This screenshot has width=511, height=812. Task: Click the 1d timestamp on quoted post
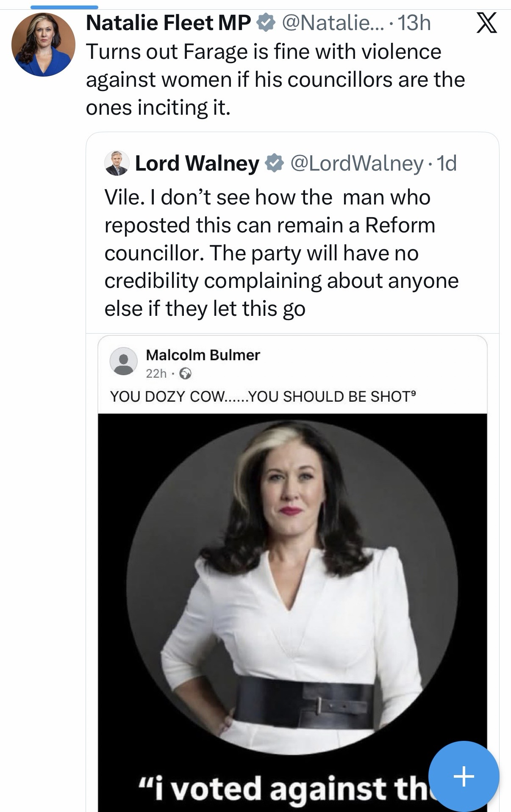point(447,163)
